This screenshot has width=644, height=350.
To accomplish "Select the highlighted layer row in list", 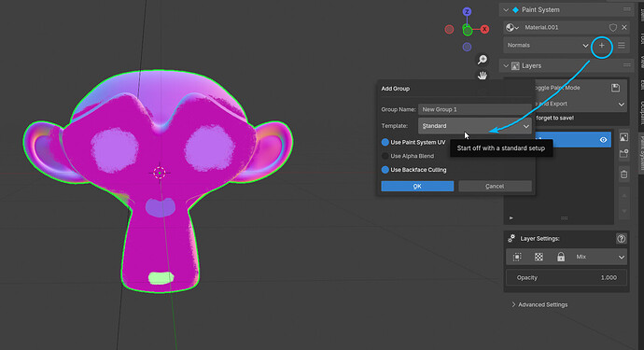I will [x=573, y=140].
